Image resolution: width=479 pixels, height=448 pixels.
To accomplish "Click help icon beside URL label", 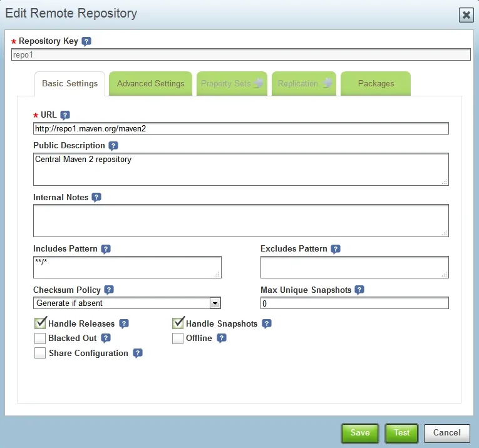I will click(64, 115).
